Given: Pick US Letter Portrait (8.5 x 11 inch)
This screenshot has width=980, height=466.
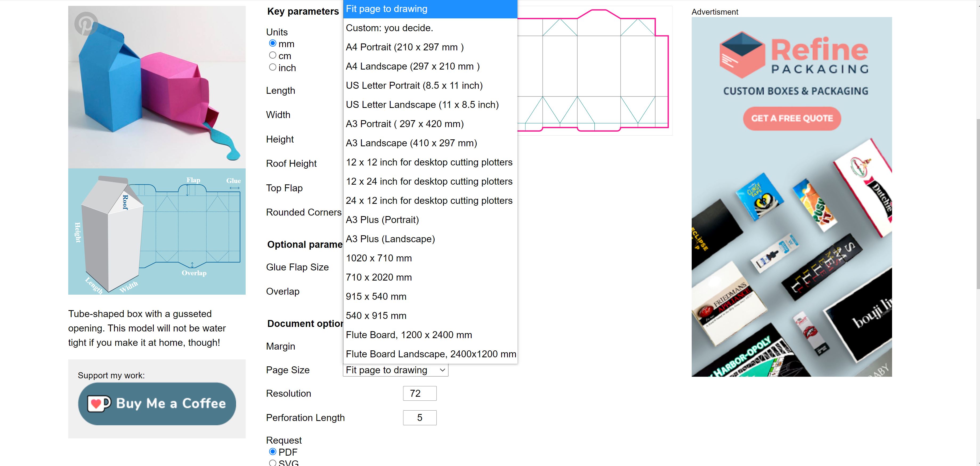Looking at the screenshot, I should [x=430, y=86].
